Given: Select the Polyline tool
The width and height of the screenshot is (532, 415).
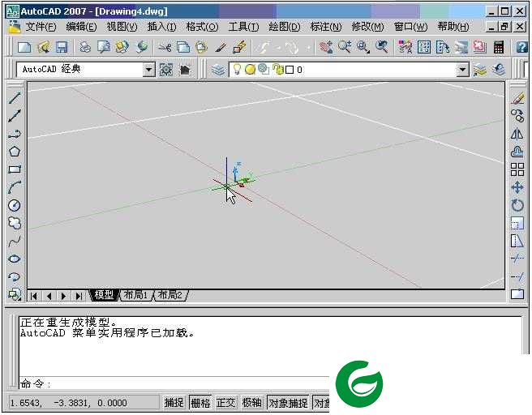Looking at the screenshot, I should coord(15,135).
